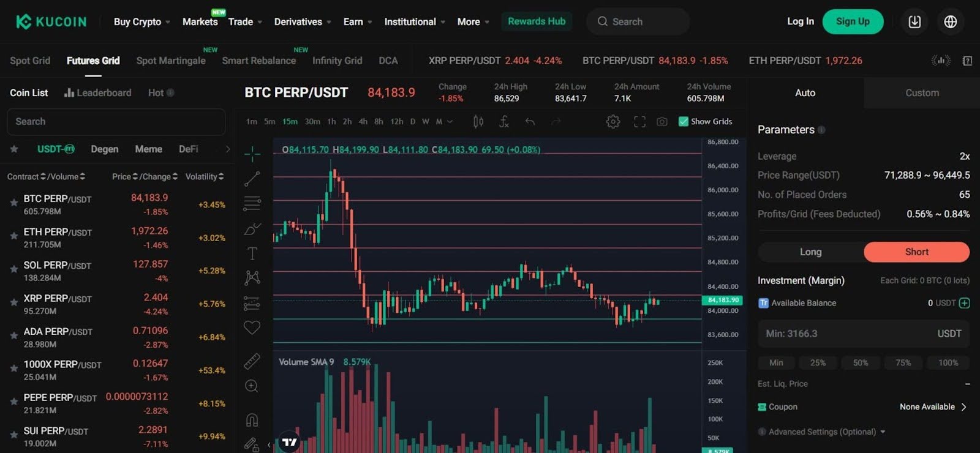Image resolution: width=980 pixels, height=453 pixels.
Task: Select the Fibonacci retracement tool
Action: (x=252, y=203)
